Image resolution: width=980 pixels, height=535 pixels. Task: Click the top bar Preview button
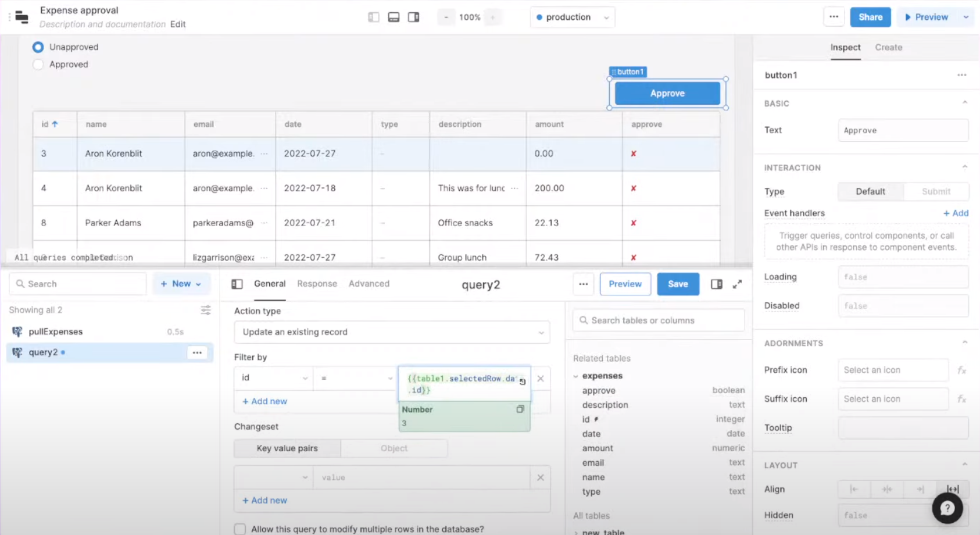pos(928,17)
